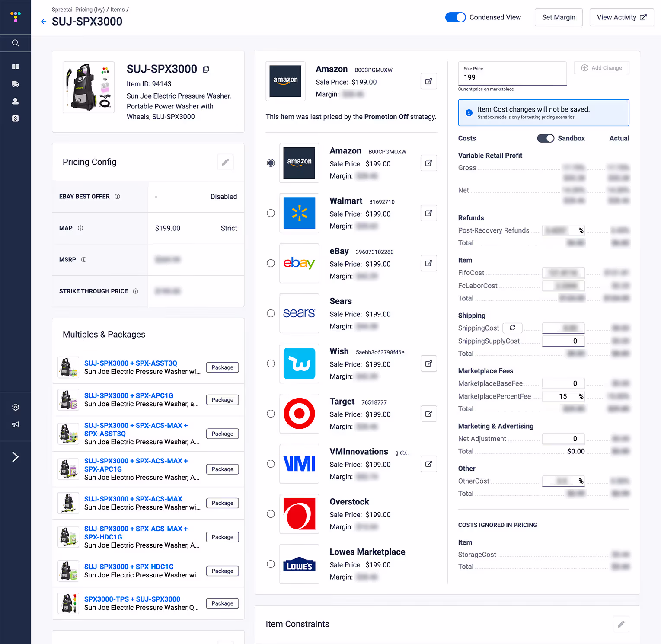Select the Wish marketplace radio button
661x644 pixels.
[271, 363]
